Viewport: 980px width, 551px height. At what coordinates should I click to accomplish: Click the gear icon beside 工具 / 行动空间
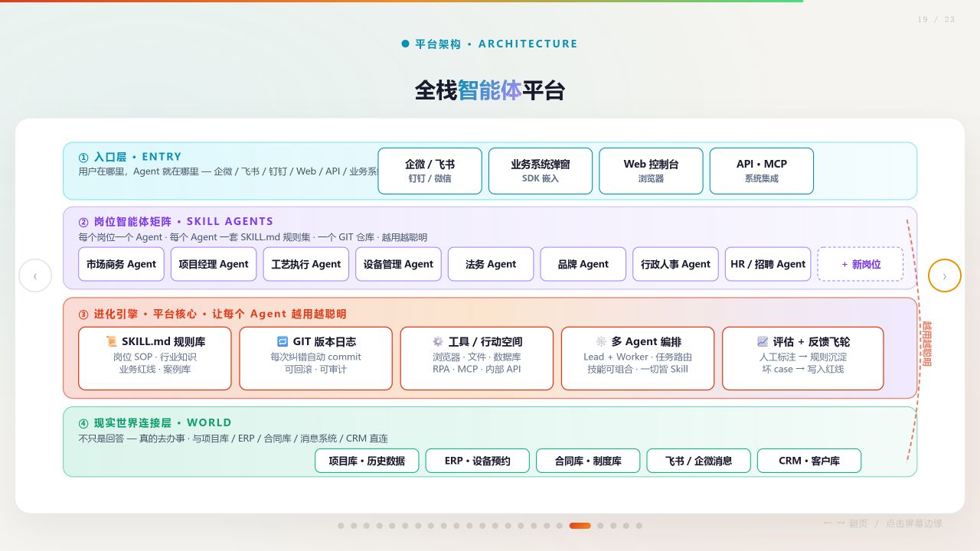pyautogui.click(x=438, y=341)
